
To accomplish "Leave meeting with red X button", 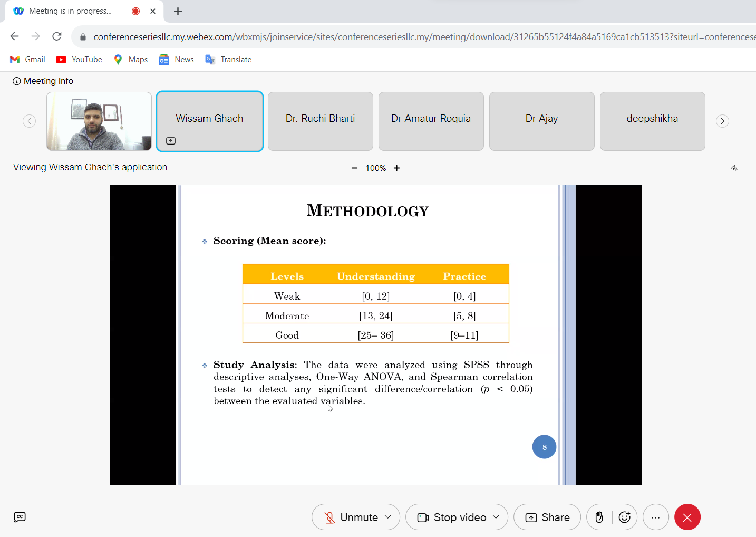I will click(x=687, y=517).
